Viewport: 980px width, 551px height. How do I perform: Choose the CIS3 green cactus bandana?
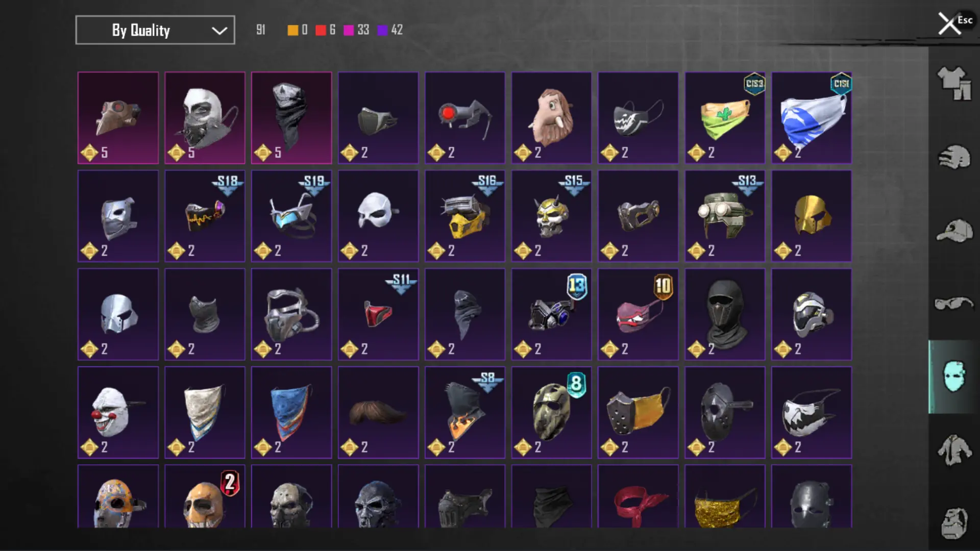pyautogui.click(x=725, y=118)
